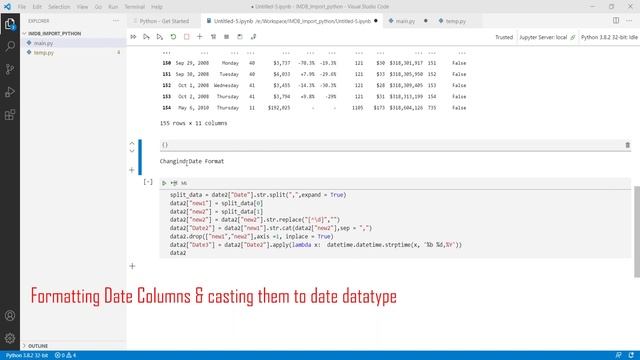Open Explorer panel more actions ellipsis
Screen dimensions: 640x360
[116, 21]
